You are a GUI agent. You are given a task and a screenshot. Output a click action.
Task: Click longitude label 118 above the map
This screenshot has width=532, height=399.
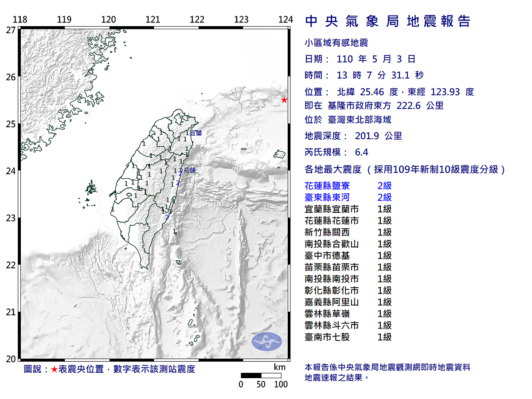click(20, 20)
